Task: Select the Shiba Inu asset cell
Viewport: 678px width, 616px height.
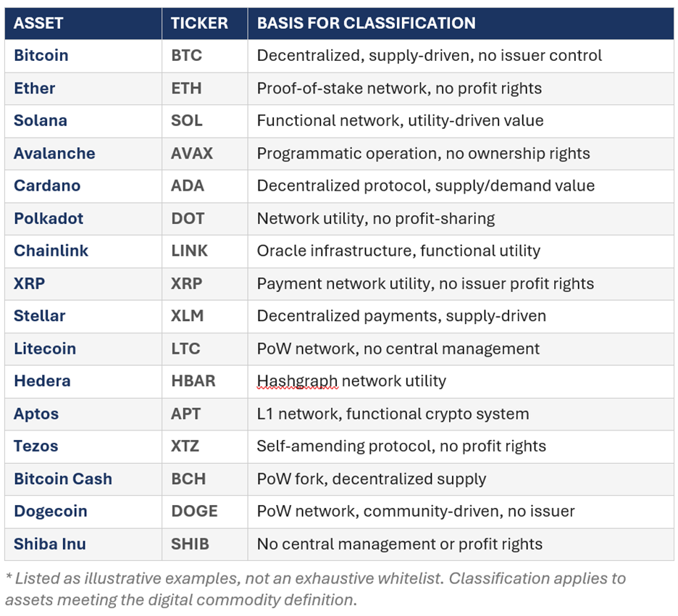Action: (50, 544)
